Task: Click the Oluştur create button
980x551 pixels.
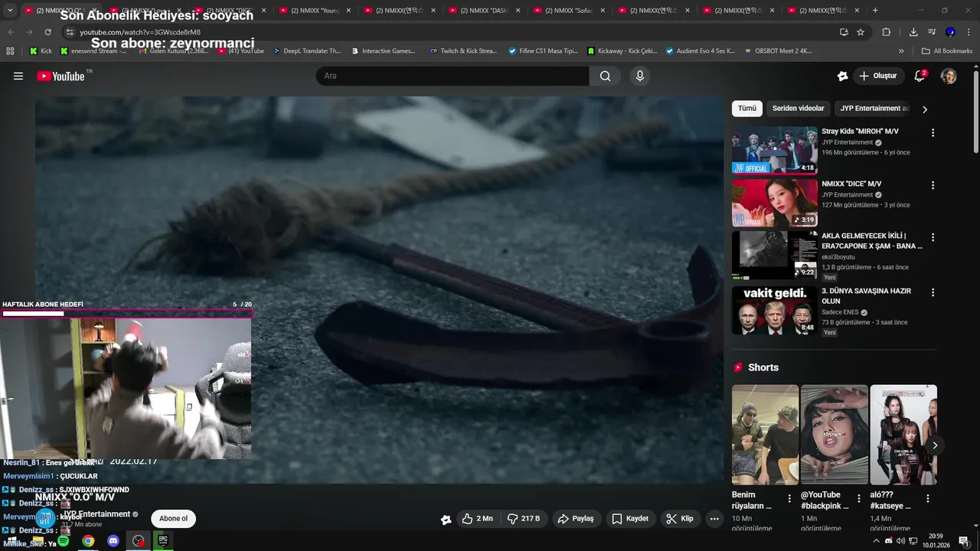Action: [x=878, y=76]
